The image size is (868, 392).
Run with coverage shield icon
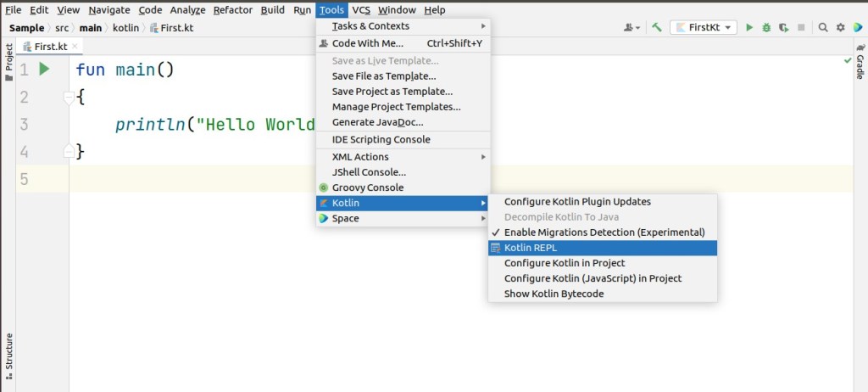[x=783, y=27]
